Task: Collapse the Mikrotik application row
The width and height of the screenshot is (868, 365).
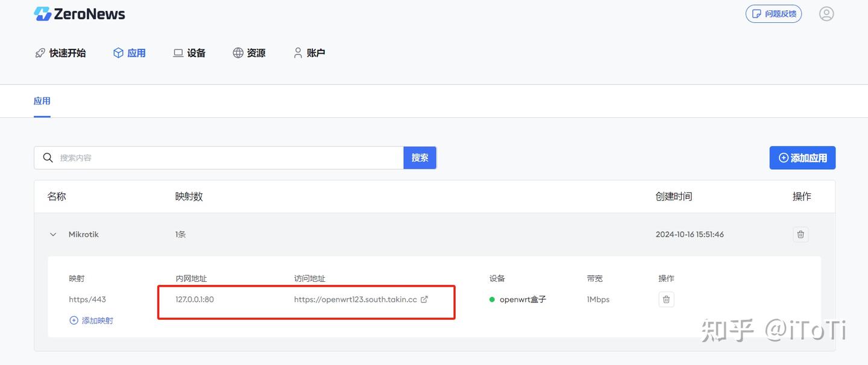Action: click(52, 234)
